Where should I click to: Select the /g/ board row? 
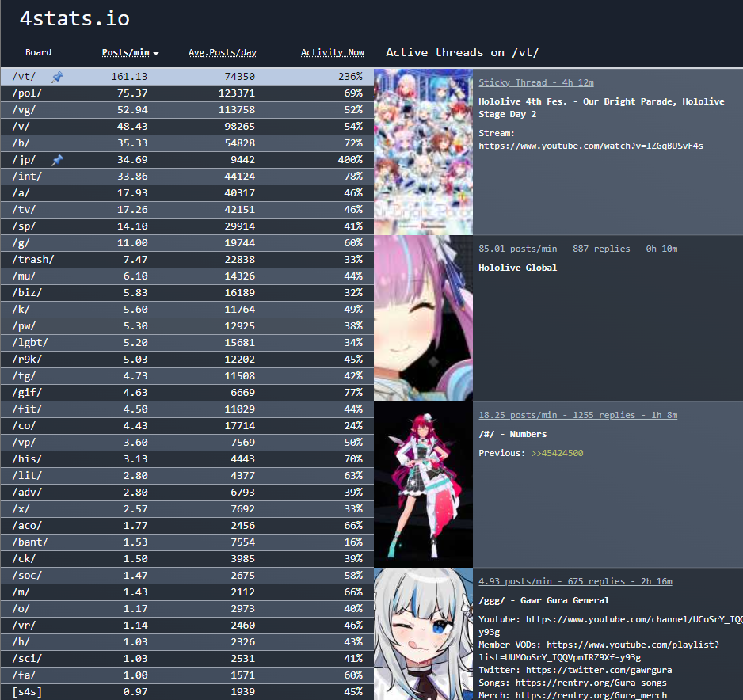187,243
